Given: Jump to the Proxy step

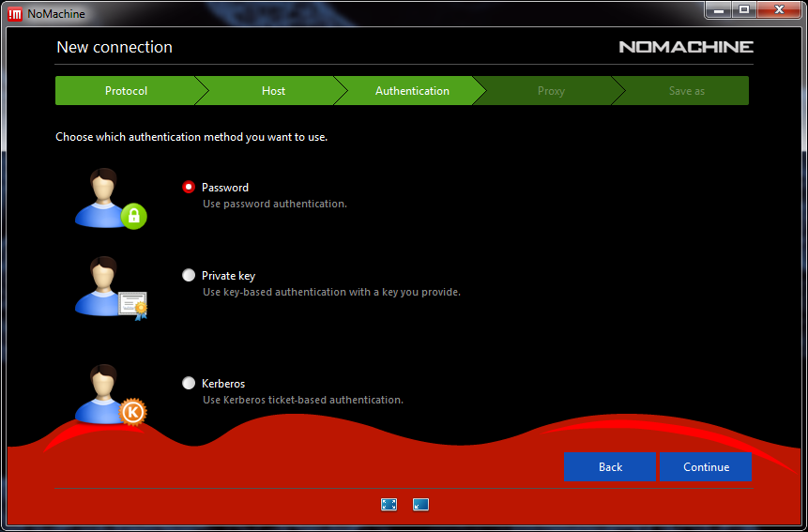Looking at the screenshot, I should pyautogui.click(x=551, y=91).
